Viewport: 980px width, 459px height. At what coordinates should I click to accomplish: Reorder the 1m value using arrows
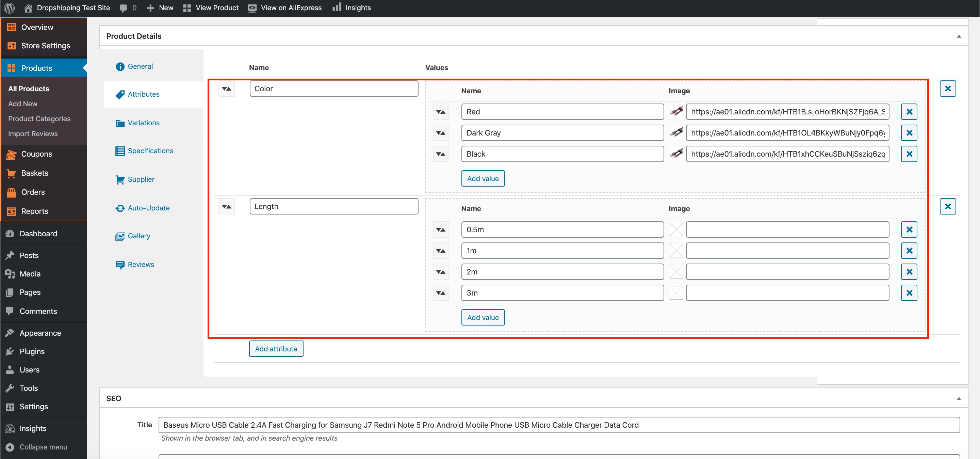[x=441, y=251]
